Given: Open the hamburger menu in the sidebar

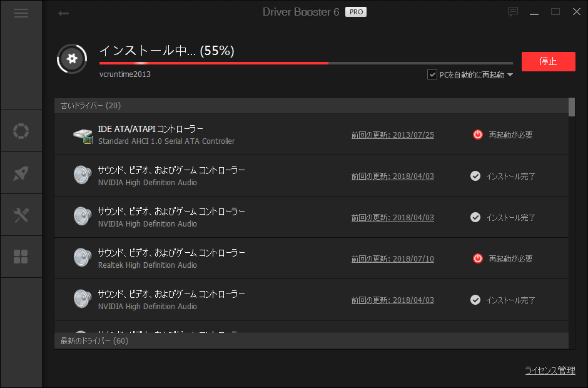Looking at the screenshot, I should [x=21, y=14].
